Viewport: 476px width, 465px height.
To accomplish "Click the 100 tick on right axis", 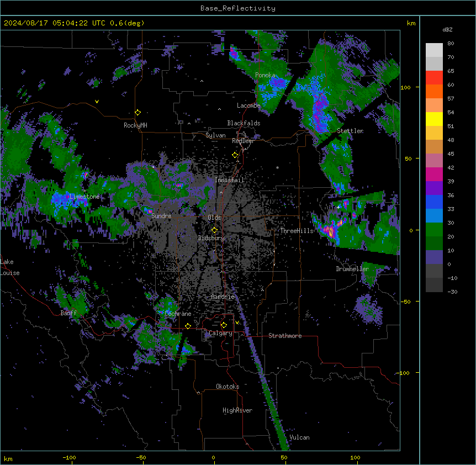I will coord(405,87).
